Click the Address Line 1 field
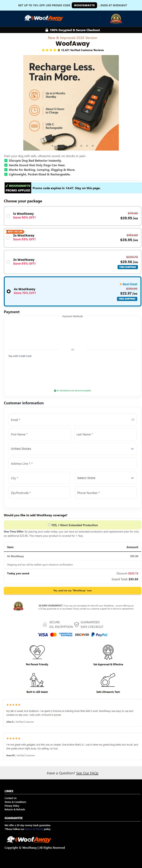The image size is (142, 868). pos(72,463)
